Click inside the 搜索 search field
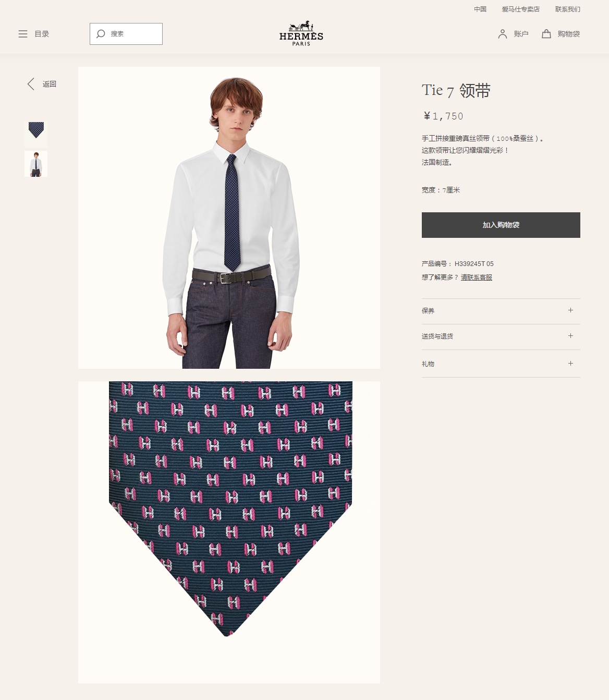This screenshot has height=700, width=609. coord(126,34)
